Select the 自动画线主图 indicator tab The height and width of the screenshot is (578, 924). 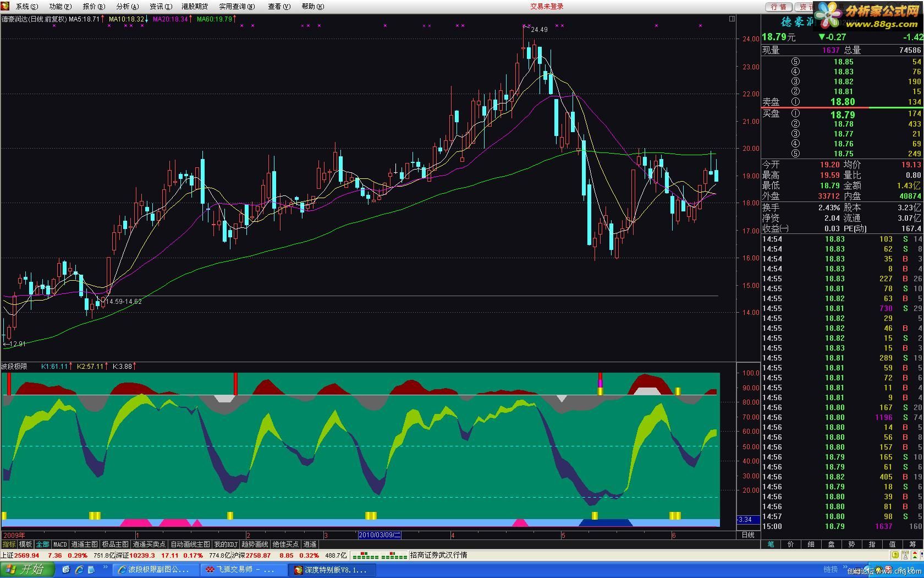click(x=190, y=544)
